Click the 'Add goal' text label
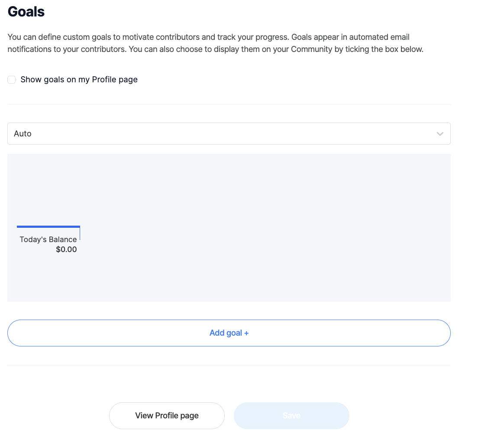504x440 pixels. coord(226,333)
